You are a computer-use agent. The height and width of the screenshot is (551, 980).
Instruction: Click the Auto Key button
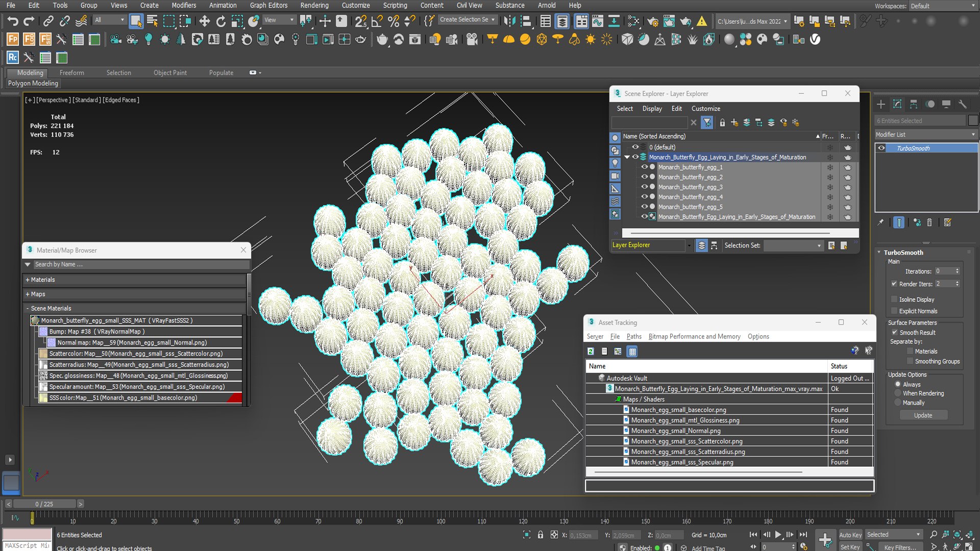850,535
